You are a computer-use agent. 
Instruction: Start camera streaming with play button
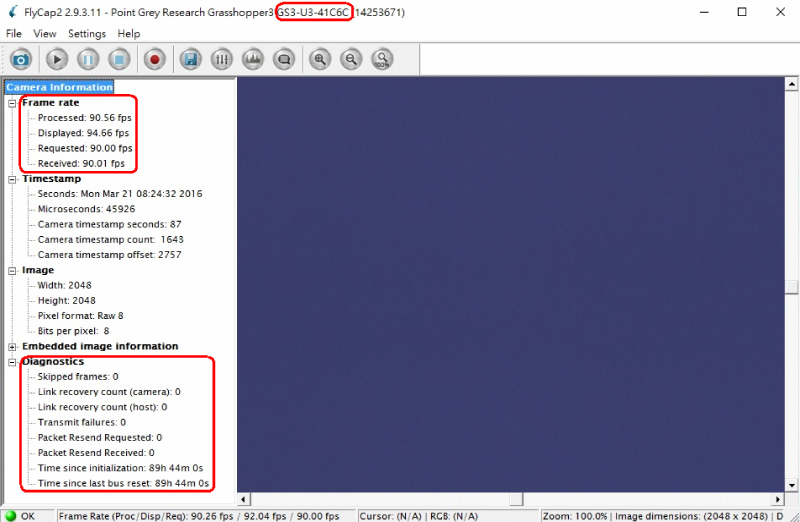tap(56, 59)
